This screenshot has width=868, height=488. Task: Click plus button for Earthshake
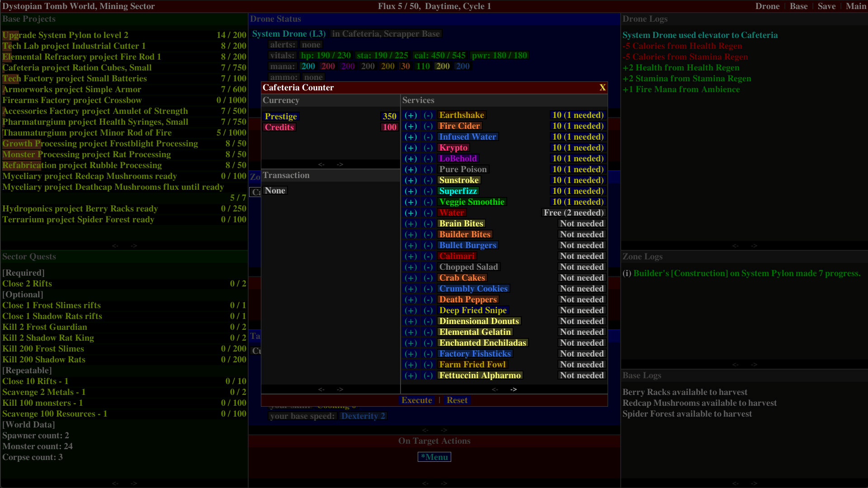(410, 115)
